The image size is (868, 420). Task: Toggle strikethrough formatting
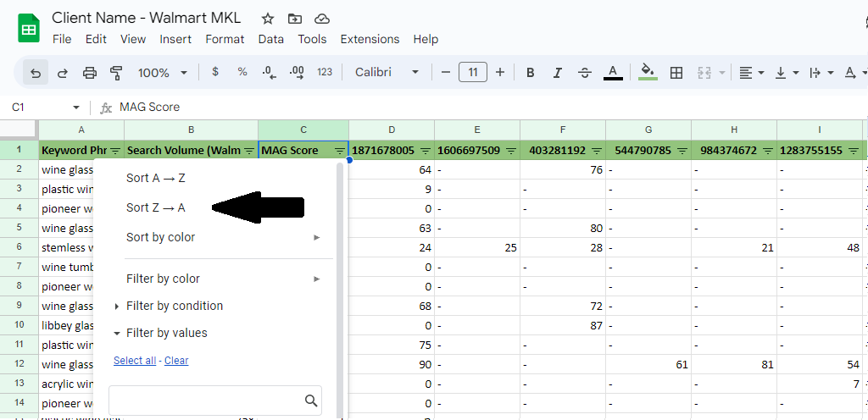585,72
